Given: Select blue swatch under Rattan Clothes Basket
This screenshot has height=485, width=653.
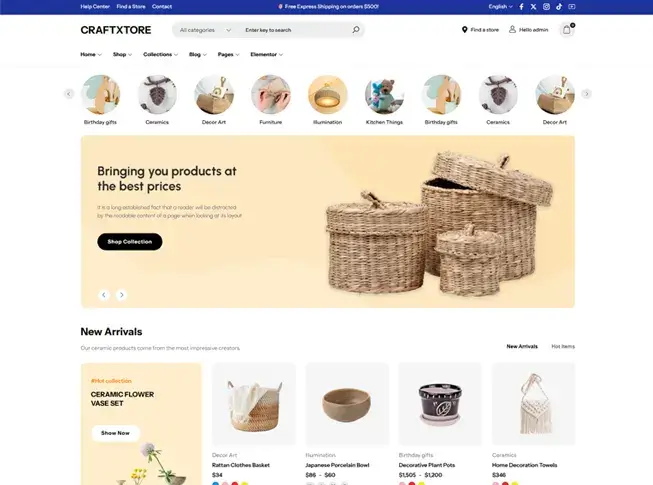Looking at the screenshot, I should tap(215, 483).
